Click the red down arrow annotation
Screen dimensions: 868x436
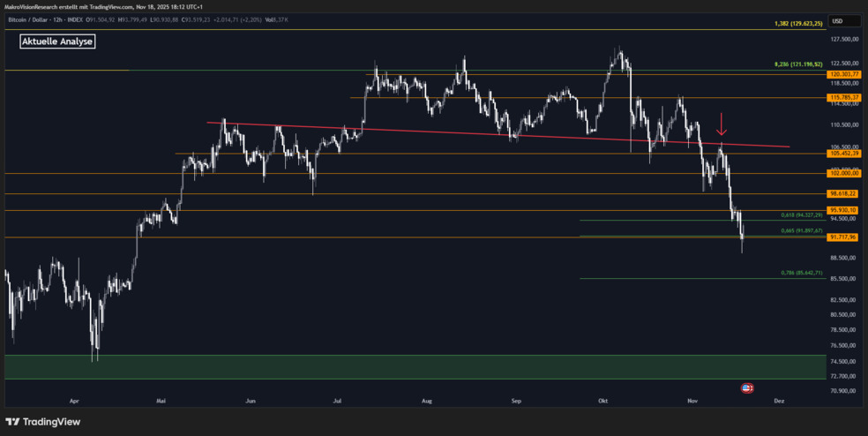click(722, 124)
